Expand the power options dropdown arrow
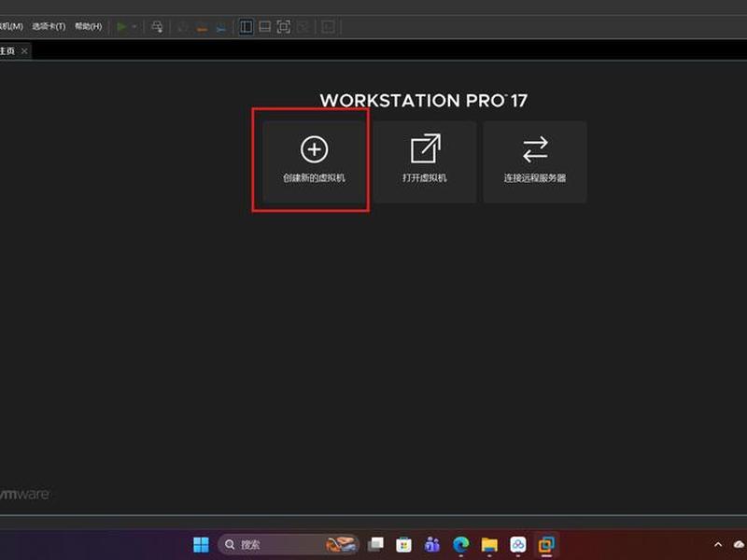Viewport: 747px width, 560px height. [x=134, y=27]
